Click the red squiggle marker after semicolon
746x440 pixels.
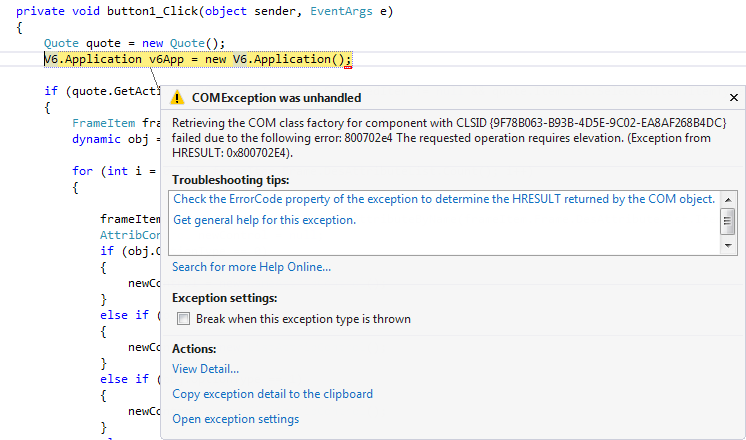tap(348, 68)
